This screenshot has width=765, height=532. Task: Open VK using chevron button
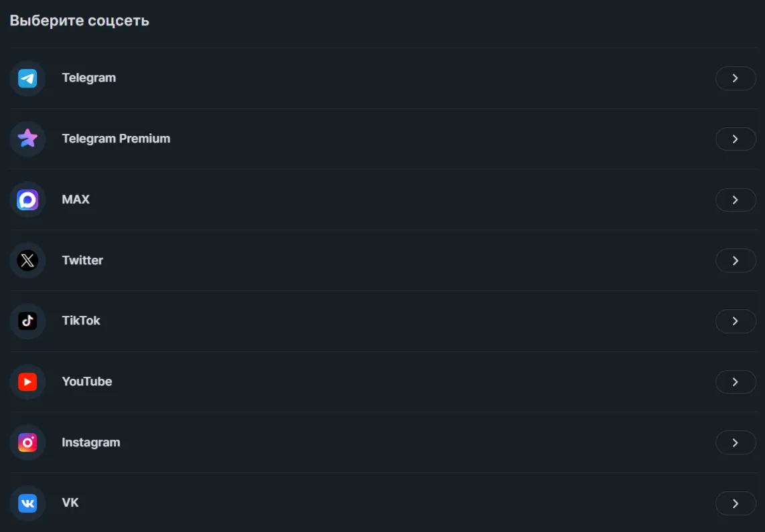[736, 503]
